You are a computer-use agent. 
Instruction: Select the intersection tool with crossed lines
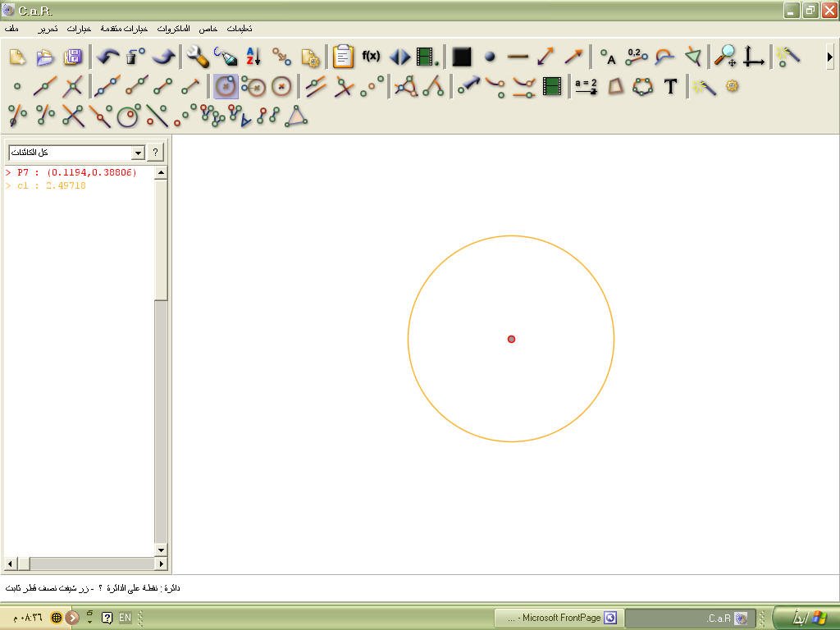pos(73,86)
